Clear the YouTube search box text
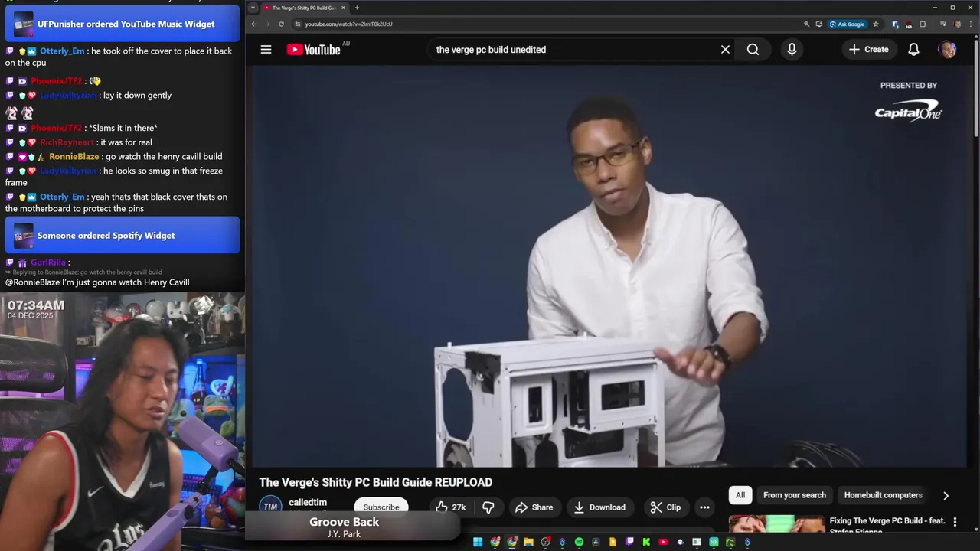 pos(725,50)
